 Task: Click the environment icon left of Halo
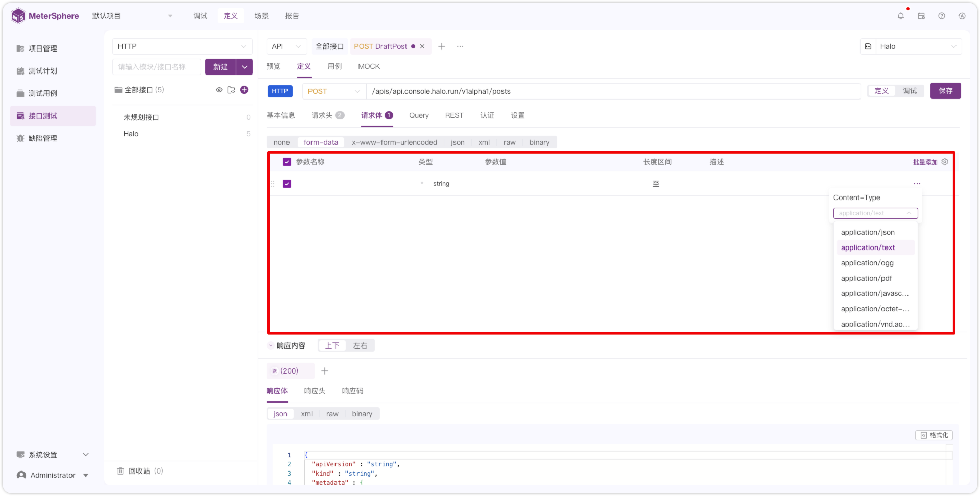(868, 46)
